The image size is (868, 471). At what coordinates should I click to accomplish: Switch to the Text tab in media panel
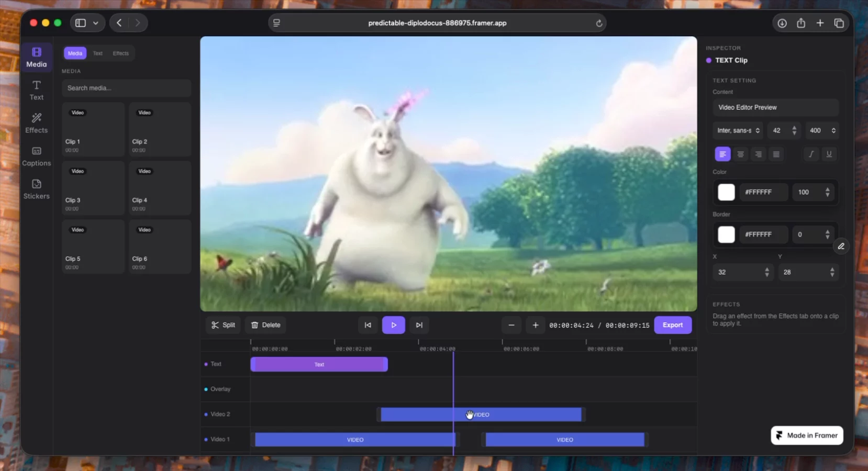[98, 53]
